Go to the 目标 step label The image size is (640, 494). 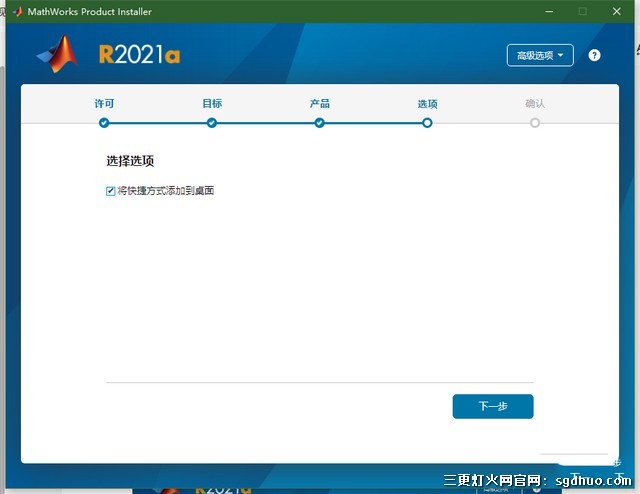point(212,104)
